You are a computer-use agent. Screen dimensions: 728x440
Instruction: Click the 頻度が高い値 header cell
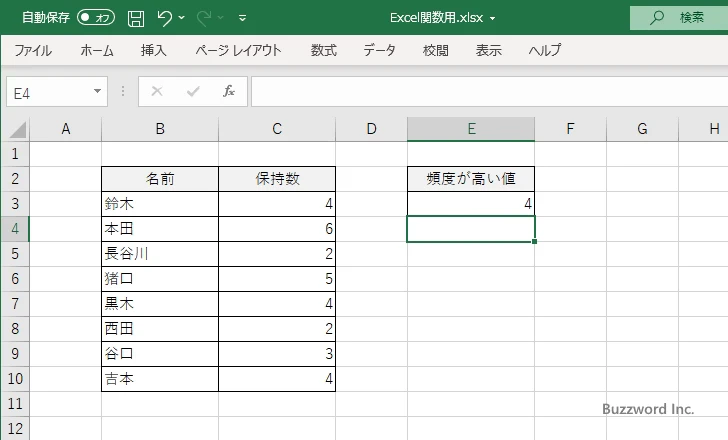point(471,179)
